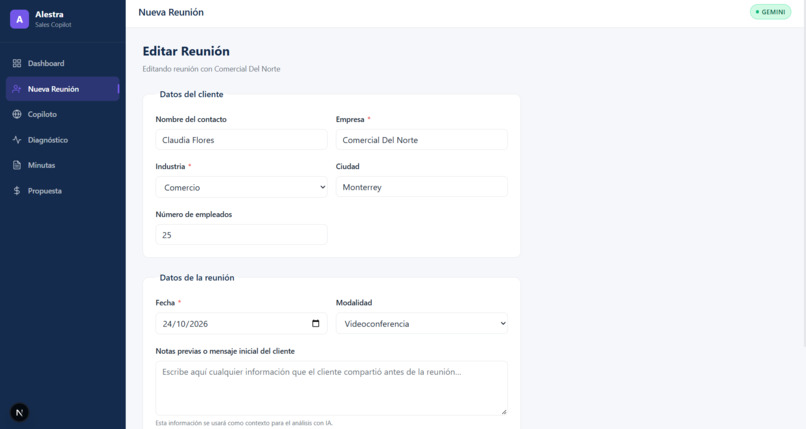Click the Ciudad input field
This screenshot has width=806, height=429.
pos(422,187)
